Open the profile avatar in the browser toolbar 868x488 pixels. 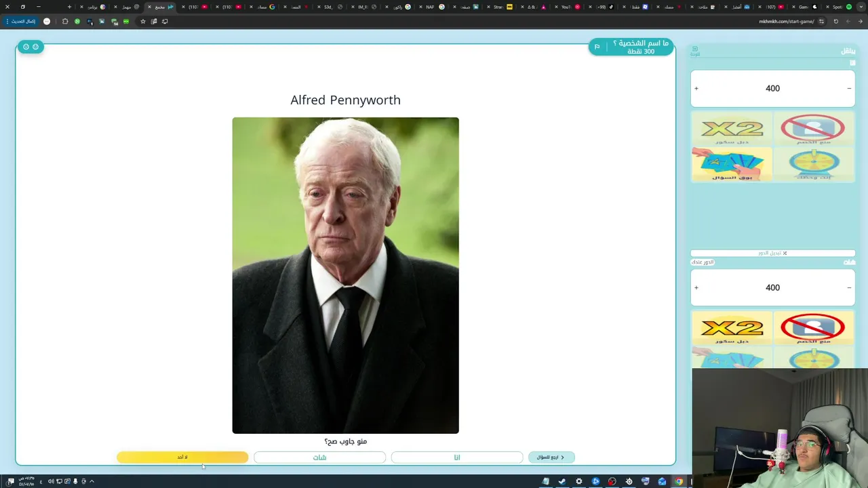point(47,21)
